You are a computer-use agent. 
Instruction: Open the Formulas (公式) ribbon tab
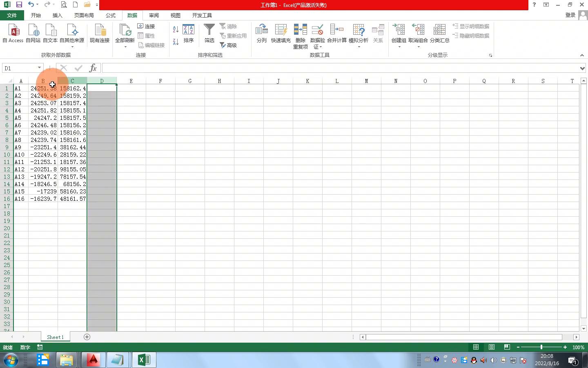click(111, 15)
